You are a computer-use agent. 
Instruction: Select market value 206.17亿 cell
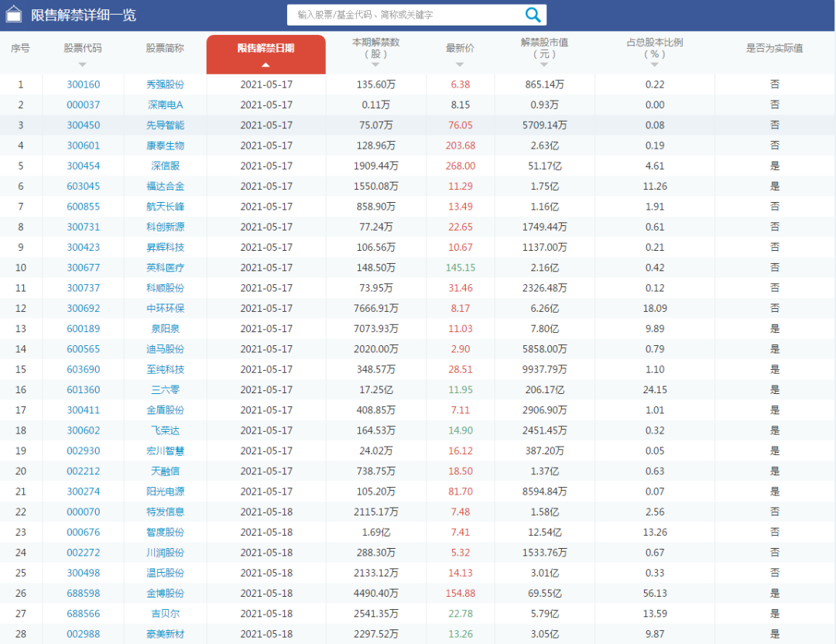click(544, 389)
